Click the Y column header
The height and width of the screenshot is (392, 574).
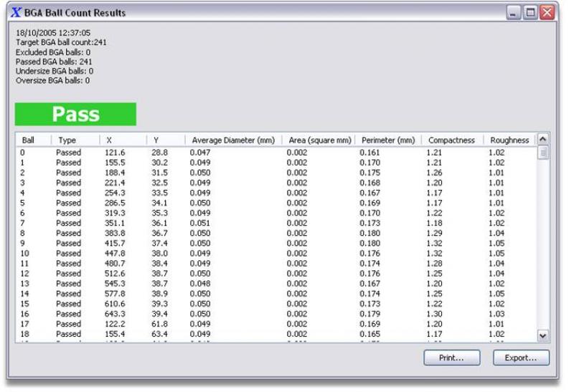click(x=166, y=140)
